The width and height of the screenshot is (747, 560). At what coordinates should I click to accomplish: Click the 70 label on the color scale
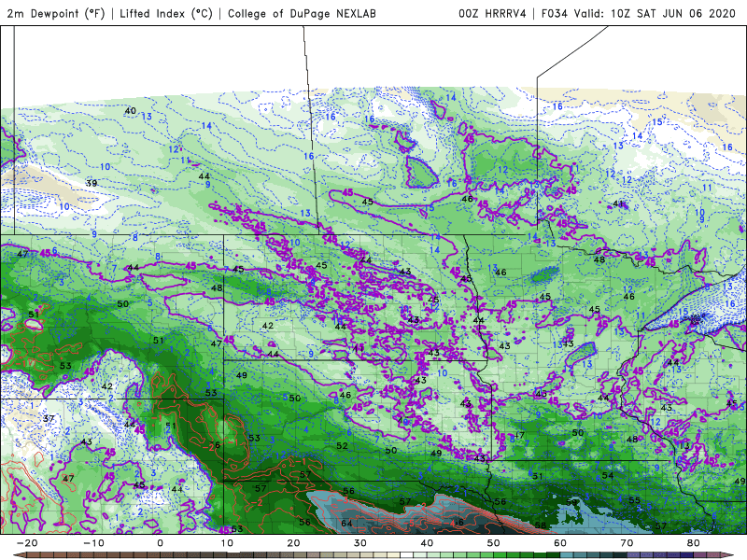pyautogui.click(x=627, y=543)
